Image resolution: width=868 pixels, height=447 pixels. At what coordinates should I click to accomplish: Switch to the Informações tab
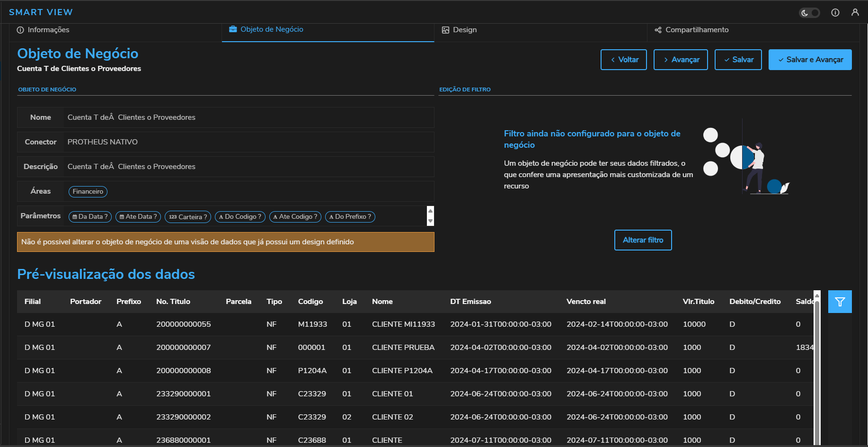pos(44,30)
